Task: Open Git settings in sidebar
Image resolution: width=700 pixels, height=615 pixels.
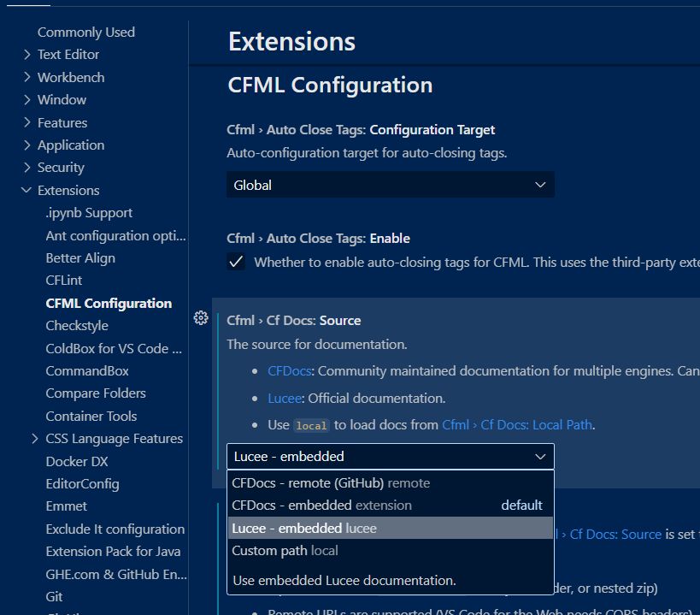Action: point(54,597)
